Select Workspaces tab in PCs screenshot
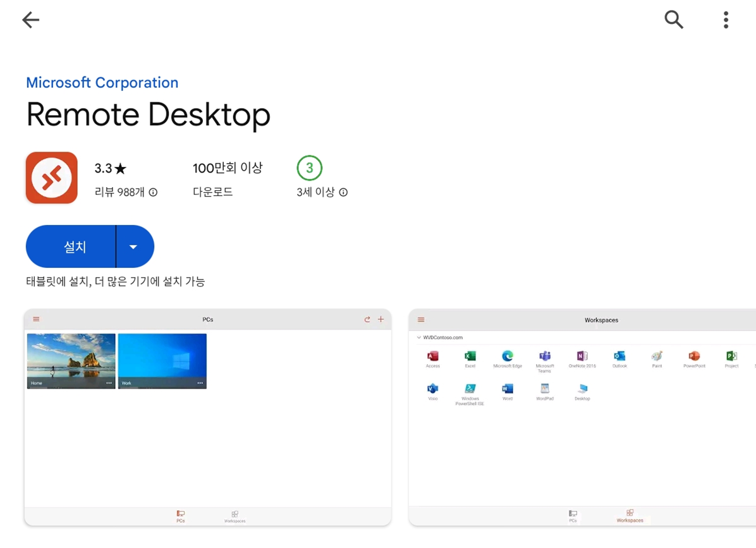This screenshot has width=756, height=548. point(235,516)
